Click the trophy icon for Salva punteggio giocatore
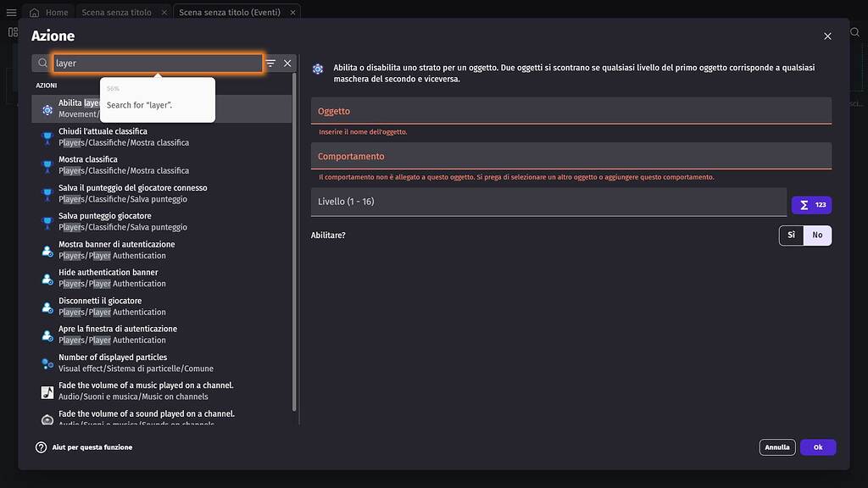This screenshot has height=488, width=868. click(x=46, y=220)
